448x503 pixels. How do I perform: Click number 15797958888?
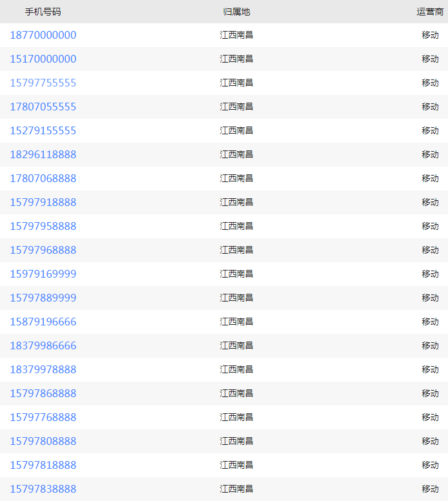tap(43, 226)
